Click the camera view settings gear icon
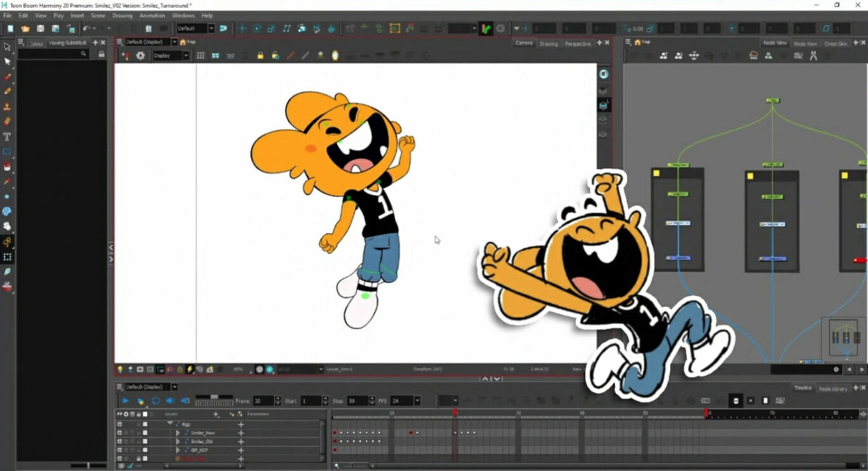 coord(141,55)
